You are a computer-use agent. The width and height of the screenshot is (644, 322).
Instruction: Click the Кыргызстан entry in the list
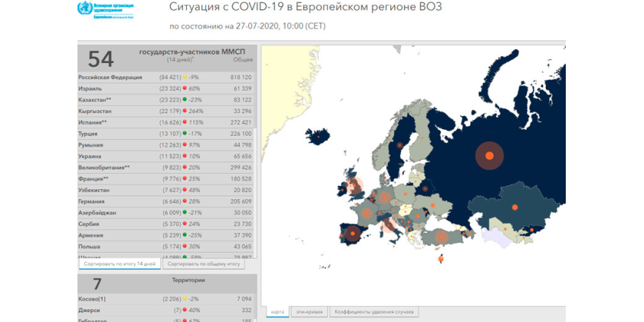click(166, 111)
